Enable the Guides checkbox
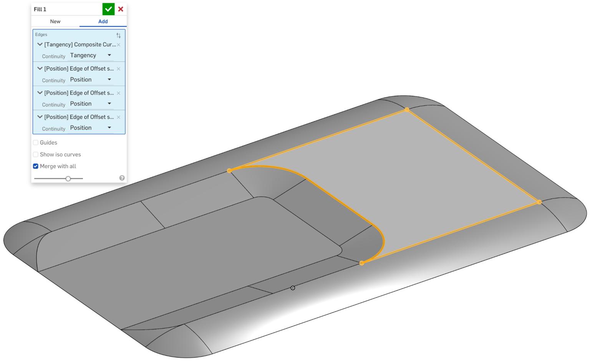Viewport: 590px width, 364px height. (x=35, y=142)
